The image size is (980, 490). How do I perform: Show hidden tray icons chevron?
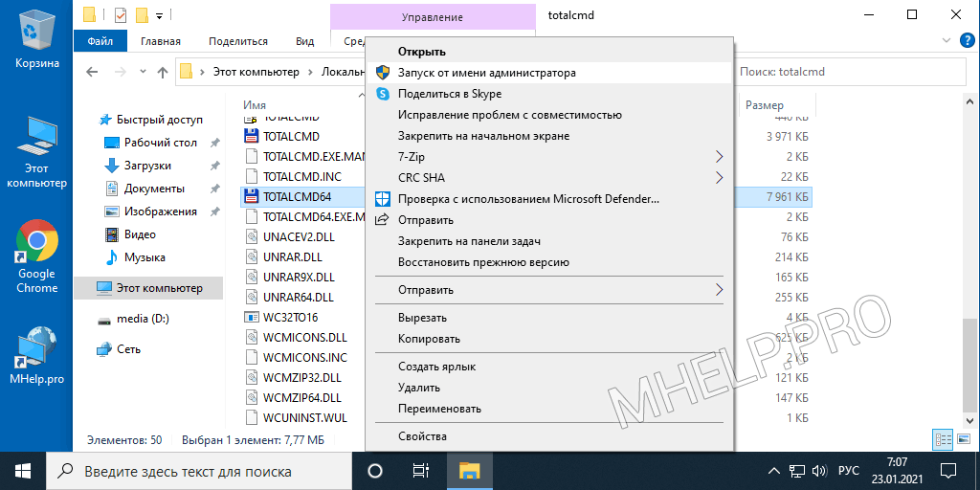(773, 471)
